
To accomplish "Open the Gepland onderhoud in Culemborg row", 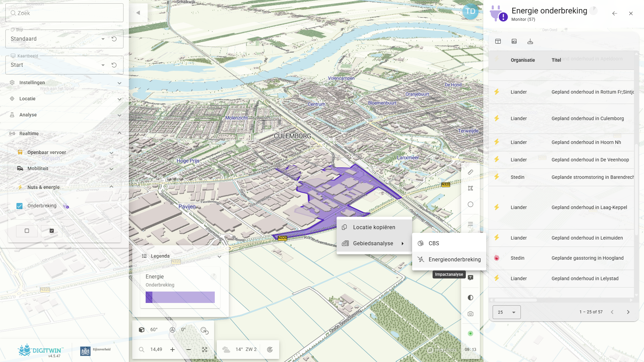I will point(587,118).
